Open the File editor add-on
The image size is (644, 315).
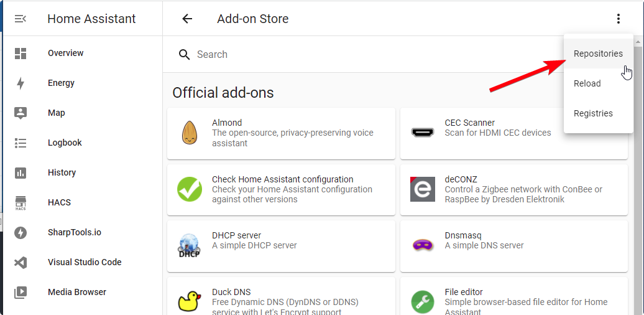514,296
